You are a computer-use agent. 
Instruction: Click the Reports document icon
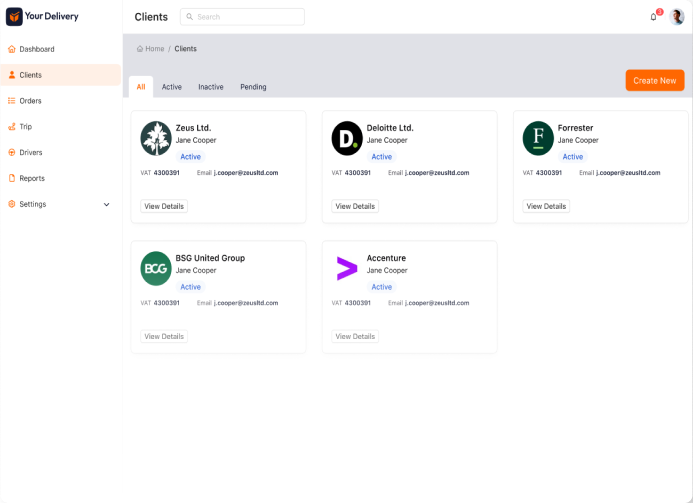[x=12, y=178]
